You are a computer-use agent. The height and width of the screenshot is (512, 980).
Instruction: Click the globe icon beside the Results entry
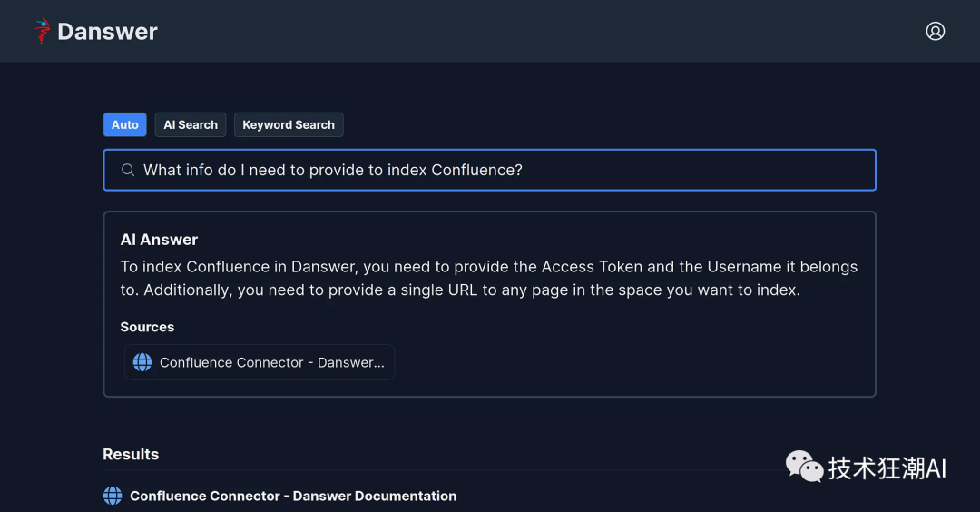tap(113, 496)
